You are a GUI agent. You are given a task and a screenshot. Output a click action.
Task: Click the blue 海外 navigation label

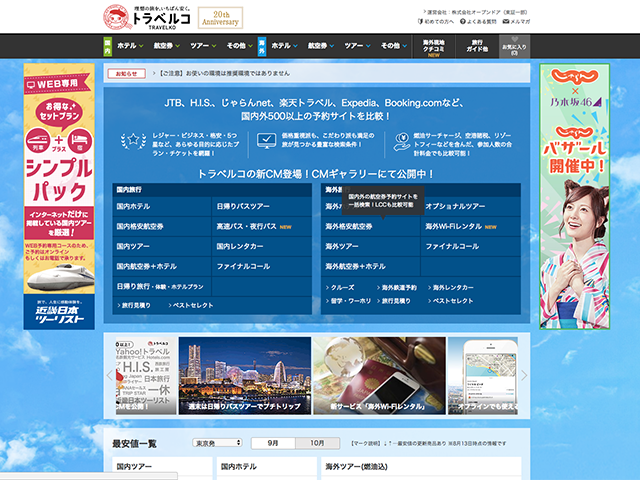point(262,46)
